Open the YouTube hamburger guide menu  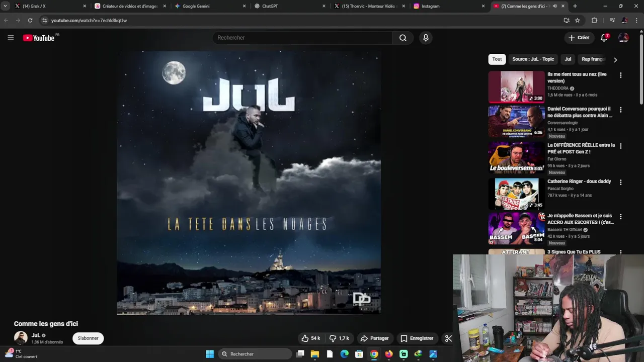[11, 38]
